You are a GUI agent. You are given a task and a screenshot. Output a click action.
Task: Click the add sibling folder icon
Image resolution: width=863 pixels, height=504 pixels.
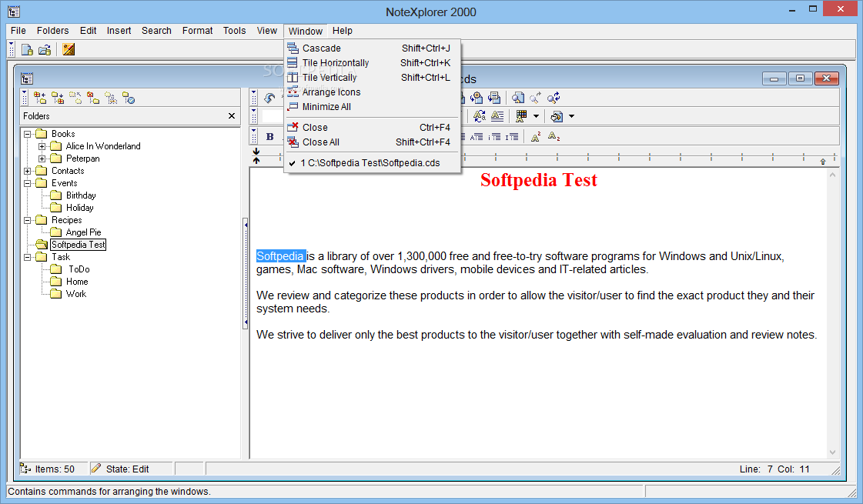(39, 98)
